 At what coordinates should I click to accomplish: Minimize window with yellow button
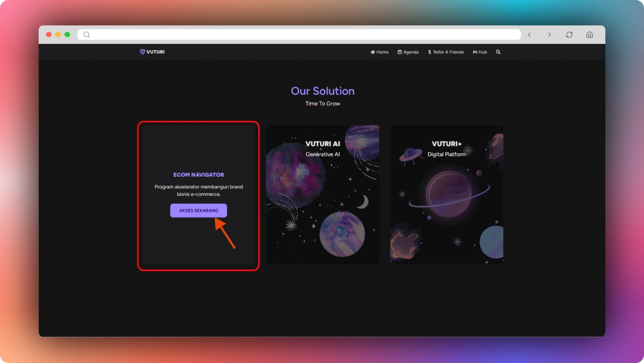(58, 34)
